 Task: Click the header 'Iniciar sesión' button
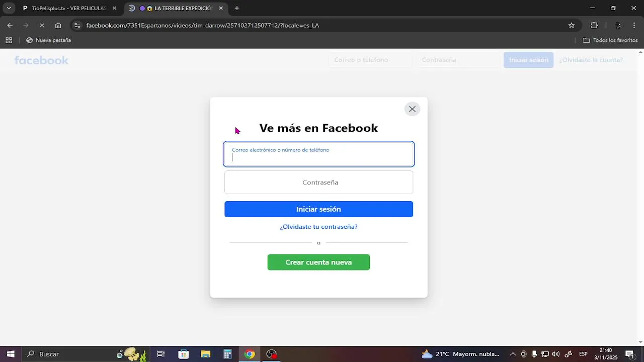[528, 60]
